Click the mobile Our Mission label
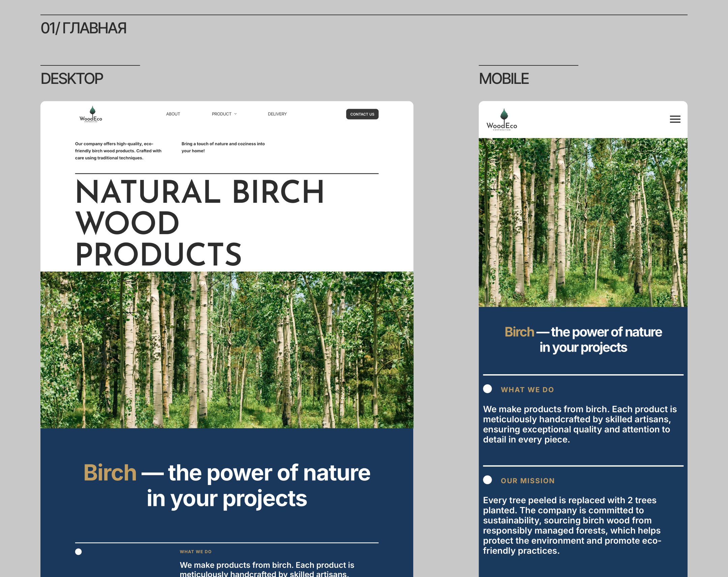Image resolution: width=728 pixels, height=577 pixels. tap(527, 481)
